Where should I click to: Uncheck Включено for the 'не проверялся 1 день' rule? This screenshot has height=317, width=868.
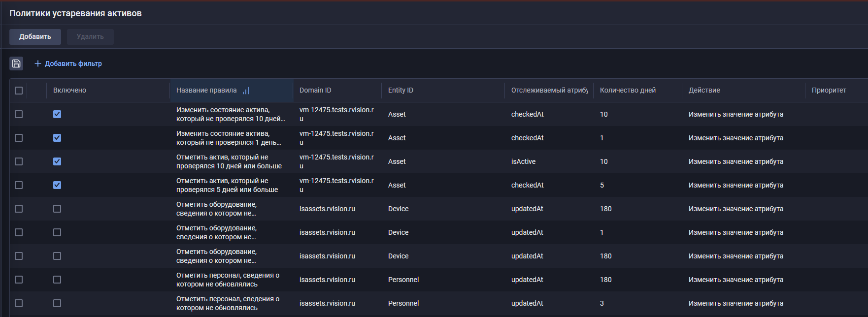pyautogui.click(x=57, y=138)
